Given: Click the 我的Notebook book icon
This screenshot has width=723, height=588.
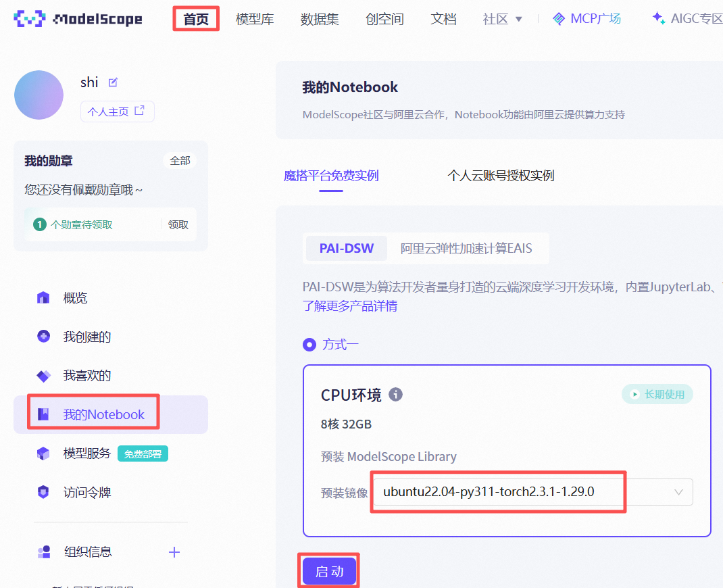Looking at the screenshot, I should pyautogui.click(x=43, y=414).
